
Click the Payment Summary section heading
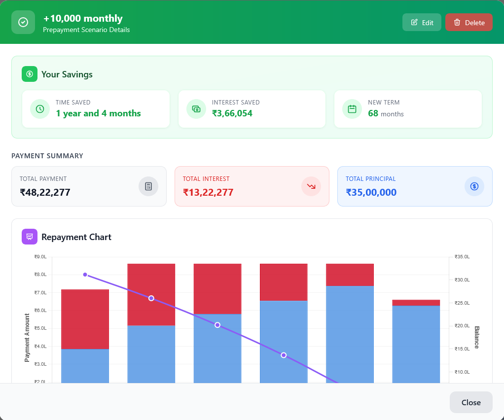[47, 155]
